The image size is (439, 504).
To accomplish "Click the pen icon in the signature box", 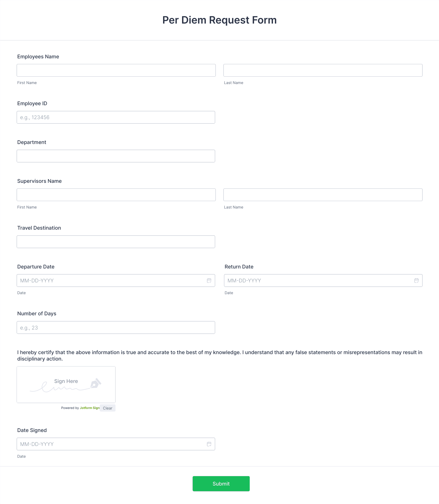I will (96, 383).
